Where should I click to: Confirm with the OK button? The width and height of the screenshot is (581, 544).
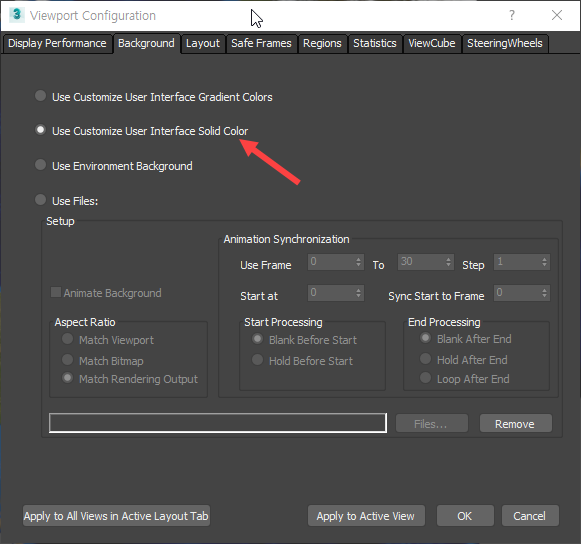465,515
